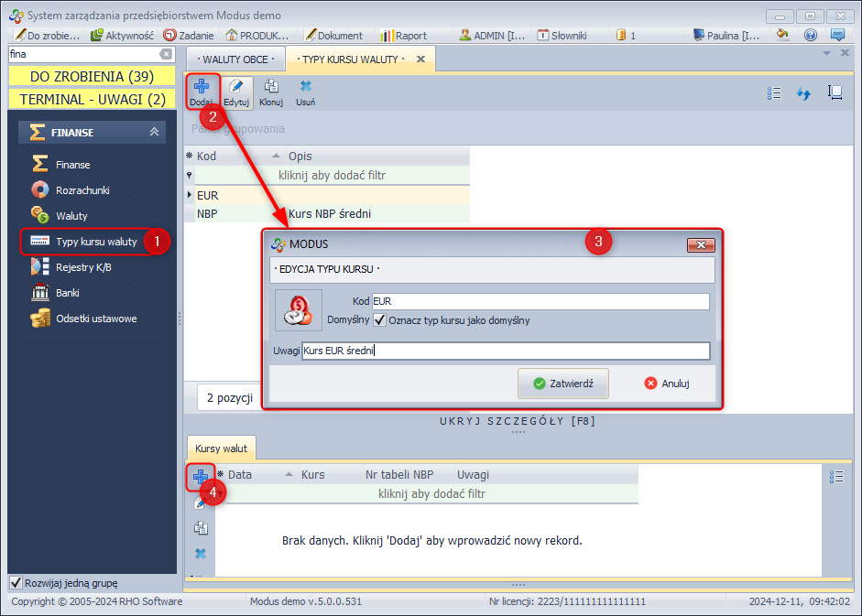This screenshot has width=862, height=616.
Task: Uncheck 'Rozwijaj jedną grupę' checkbox
Action: coord(16,583)
